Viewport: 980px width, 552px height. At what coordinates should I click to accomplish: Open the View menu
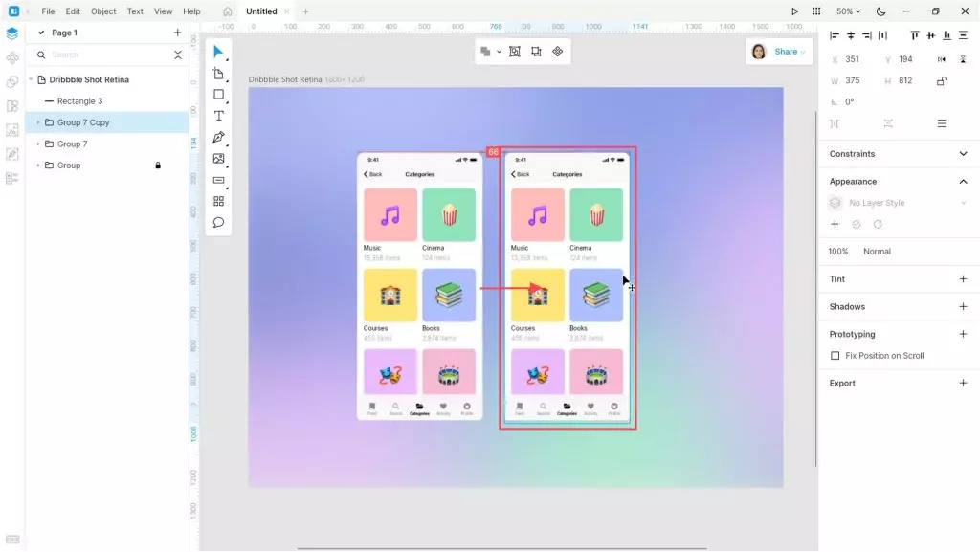(x=163, y=11)
